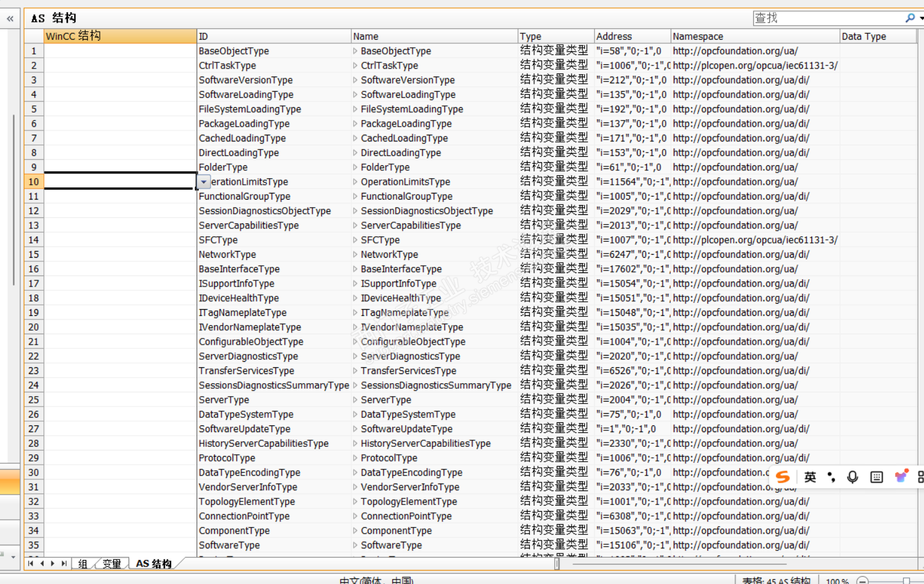Select row header number 10

(34, 182)
